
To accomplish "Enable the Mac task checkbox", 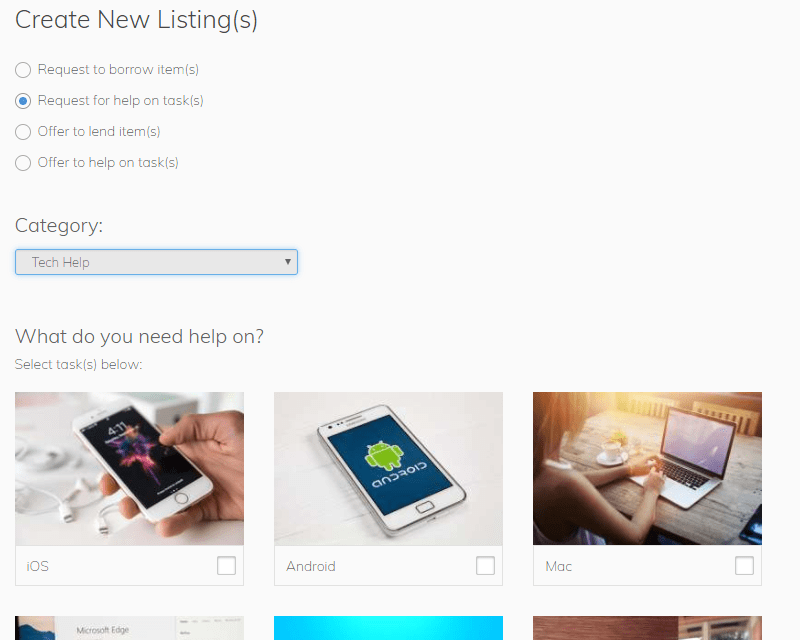I will coord(744,565).
